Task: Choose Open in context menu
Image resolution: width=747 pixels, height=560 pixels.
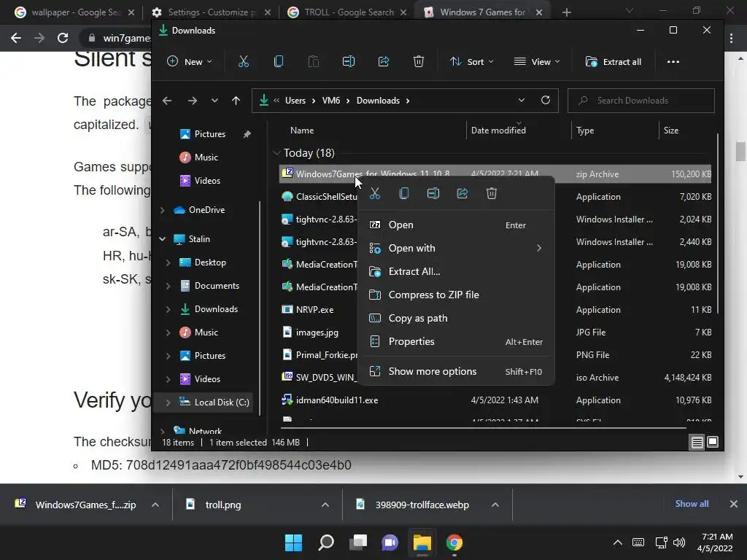Action: pyautogui.click(x=457, y=225)
